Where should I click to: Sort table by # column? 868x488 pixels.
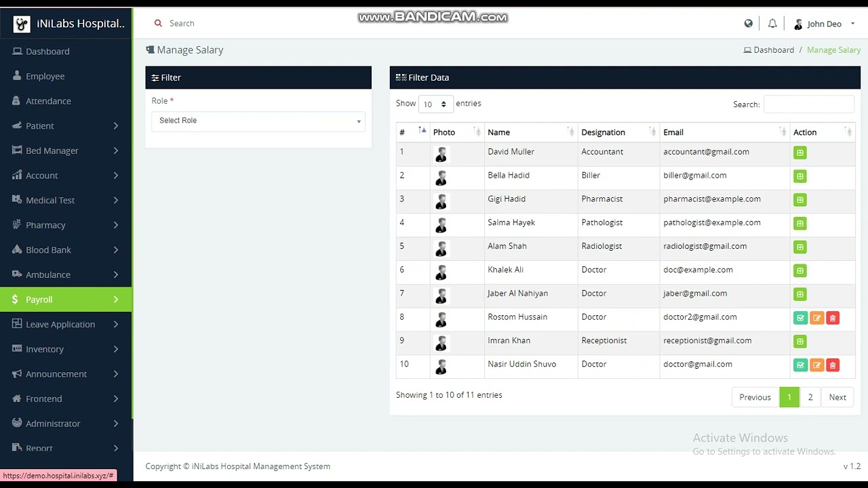(413, 132)
